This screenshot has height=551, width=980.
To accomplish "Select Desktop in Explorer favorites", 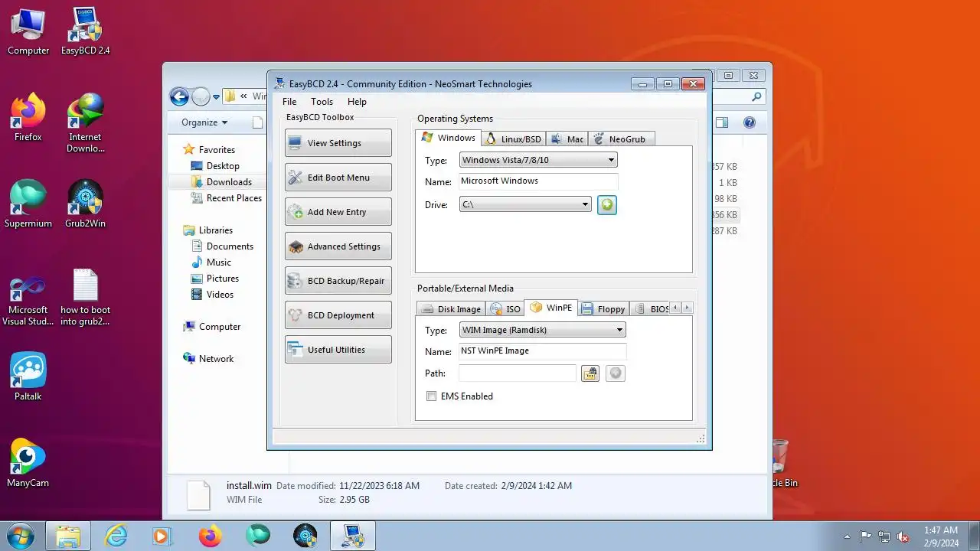I will point(223,166).
